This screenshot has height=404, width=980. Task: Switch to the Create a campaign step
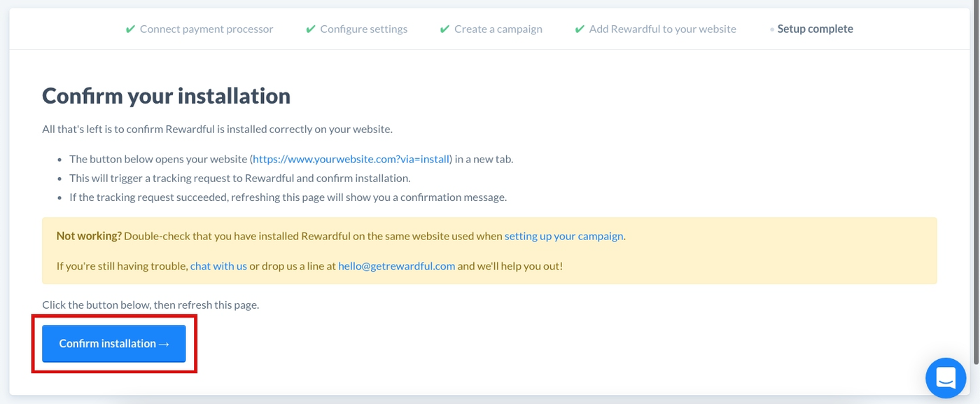pyautogui.click(x=498, y=29)
